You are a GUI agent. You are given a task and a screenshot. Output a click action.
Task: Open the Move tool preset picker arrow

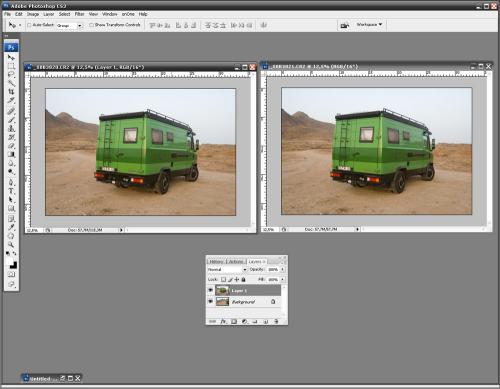(x=20, y=25)
